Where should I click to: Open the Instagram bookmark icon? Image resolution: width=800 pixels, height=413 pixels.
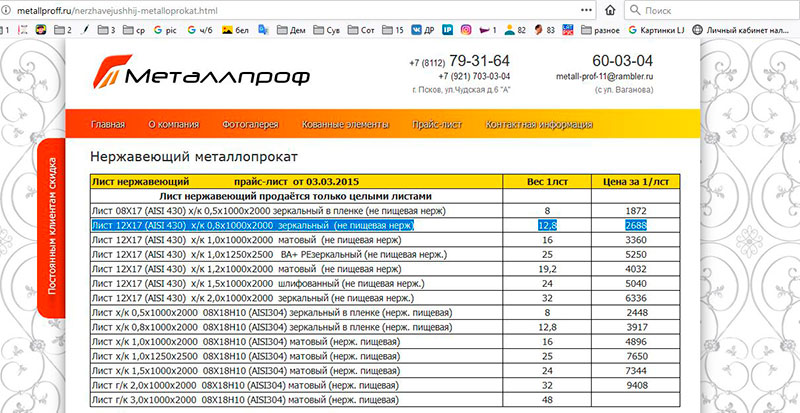[x=467, y=30]
